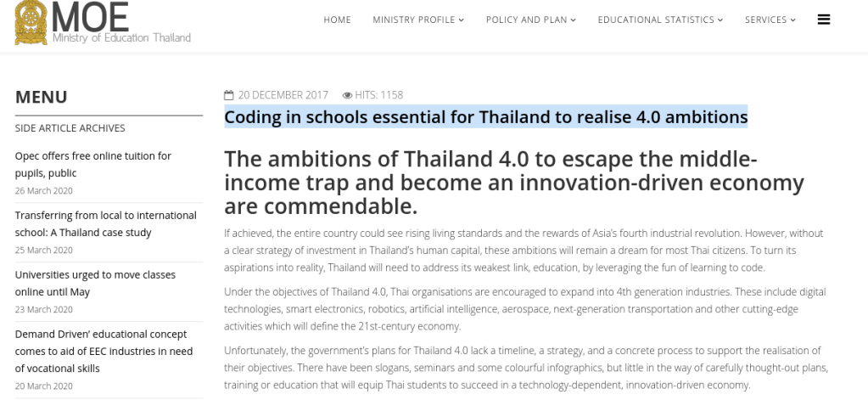Click the Thailand 4.0 ambitions headline

pos(513,183)
